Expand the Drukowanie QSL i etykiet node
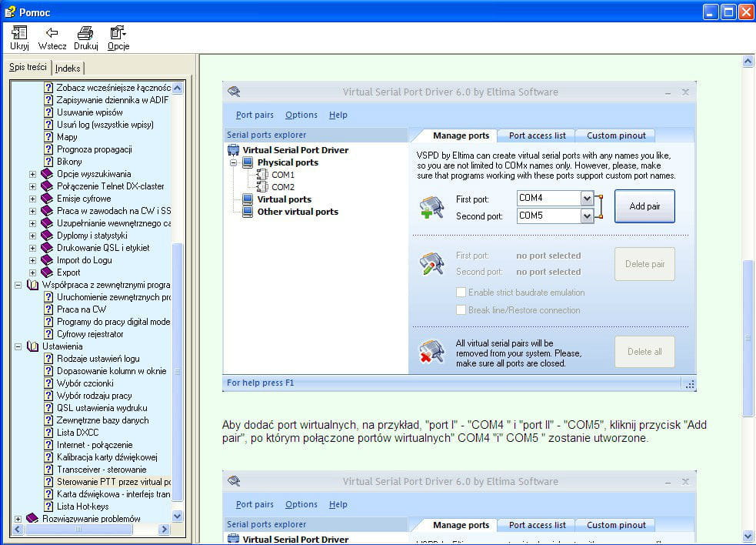This screenshot has width=756, height=545. [x=32, y=248]
